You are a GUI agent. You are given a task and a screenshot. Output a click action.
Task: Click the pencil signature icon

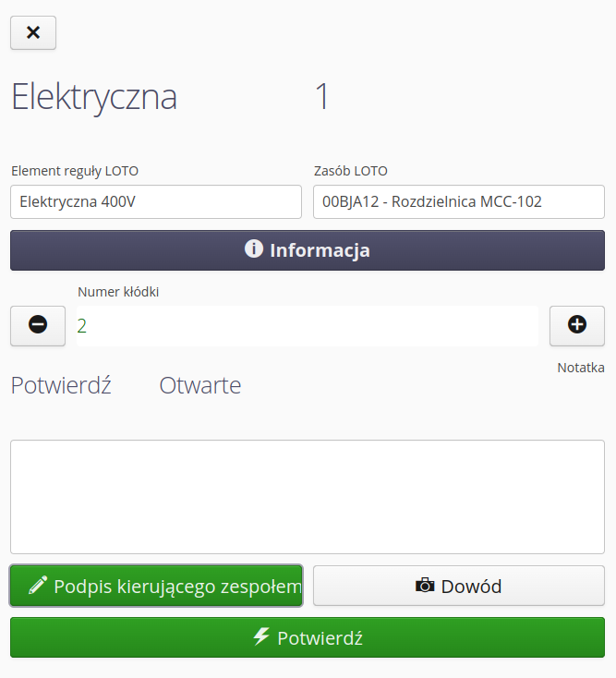click(x=38, y=586)
